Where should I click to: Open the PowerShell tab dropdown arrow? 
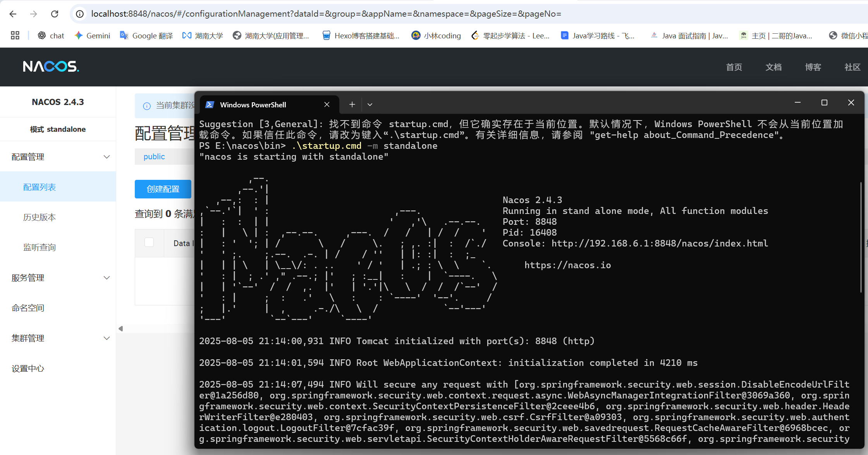[x=370, y=105]
